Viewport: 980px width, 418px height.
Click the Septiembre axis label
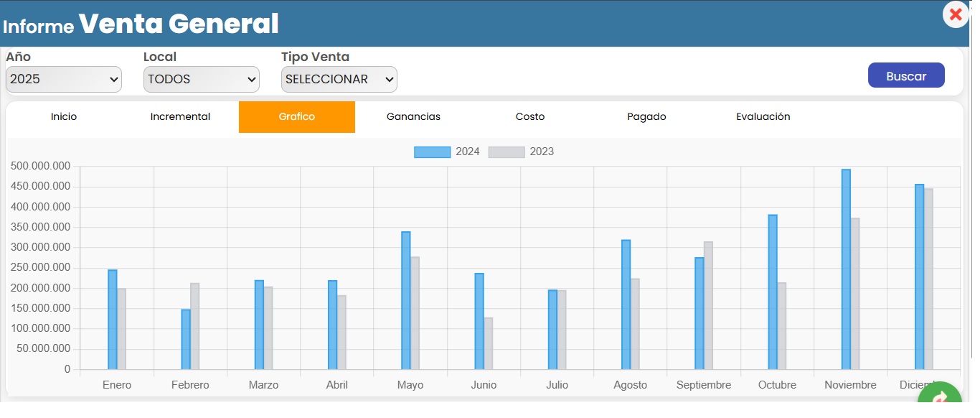704,385
